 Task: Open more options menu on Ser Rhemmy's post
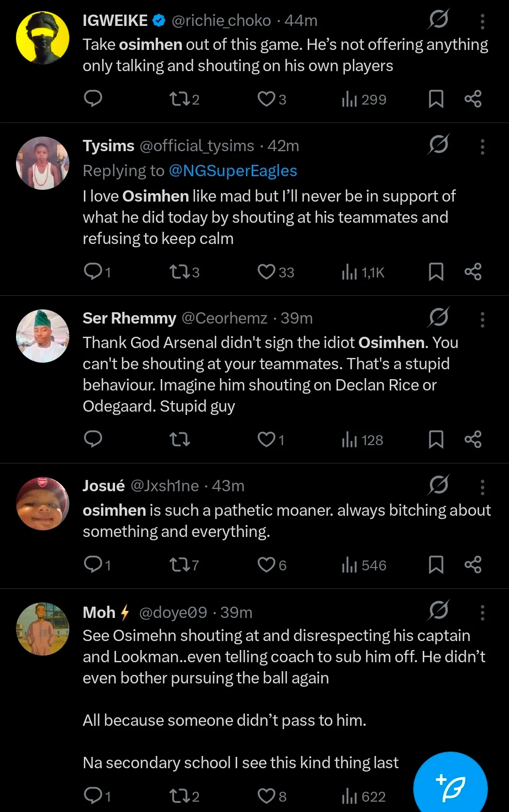click(x=482, y=319)
